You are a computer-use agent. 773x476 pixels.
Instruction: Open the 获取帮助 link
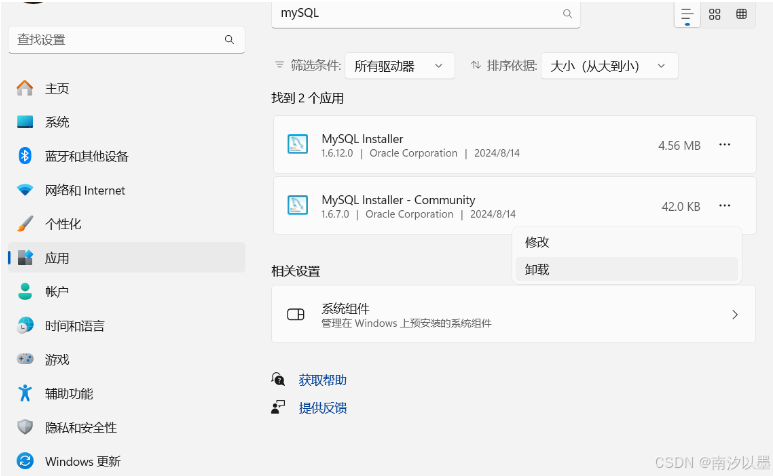pos(323,380)
